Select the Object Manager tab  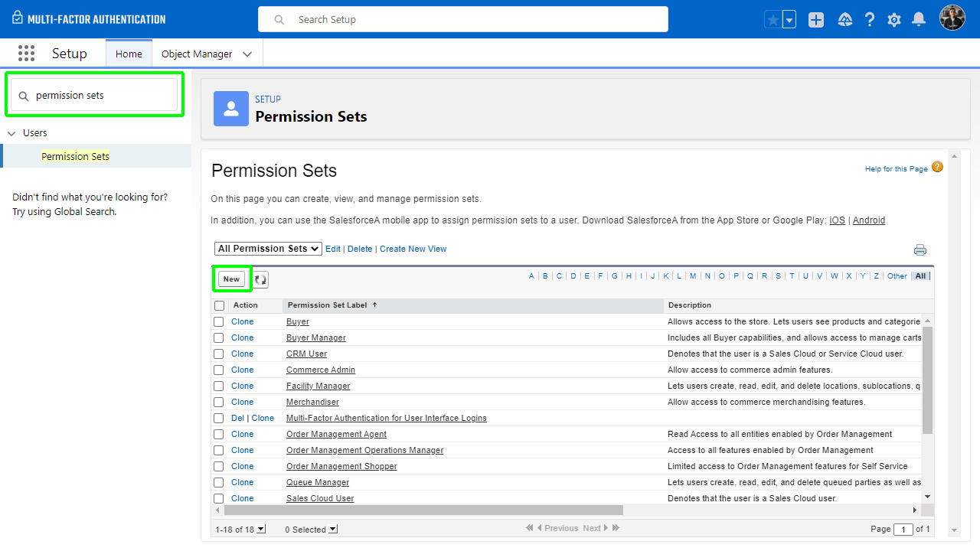(197, 54)
